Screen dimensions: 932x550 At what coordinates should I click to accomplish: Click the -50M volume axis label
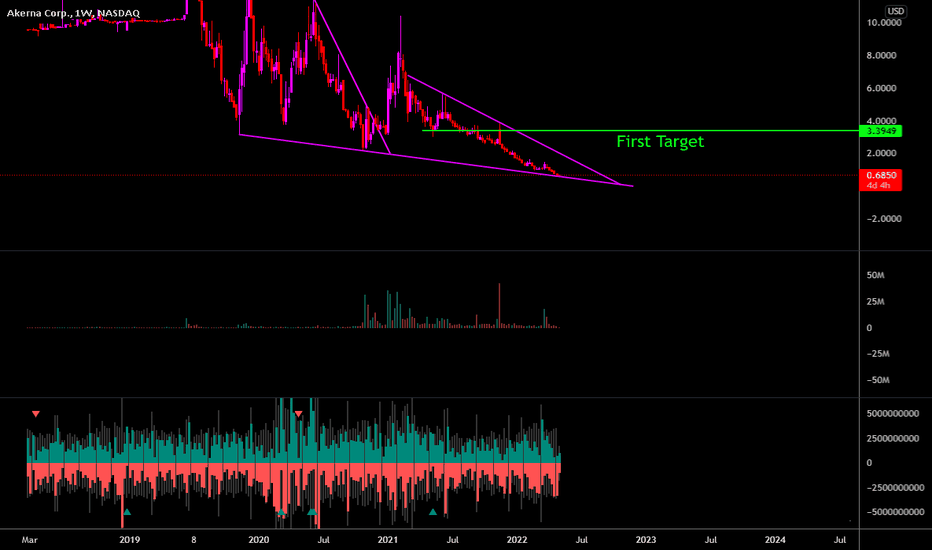[x=877, y=380]
